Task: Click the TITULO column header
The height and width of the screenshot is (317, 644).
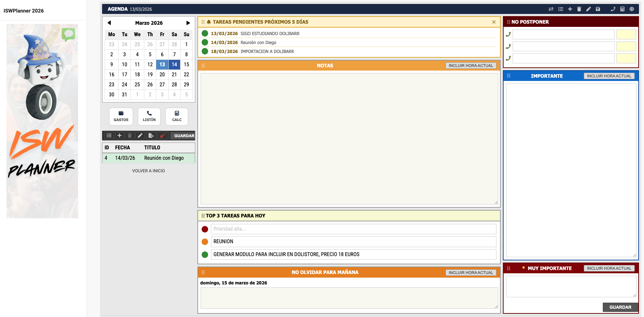Action: pos(152,148)
